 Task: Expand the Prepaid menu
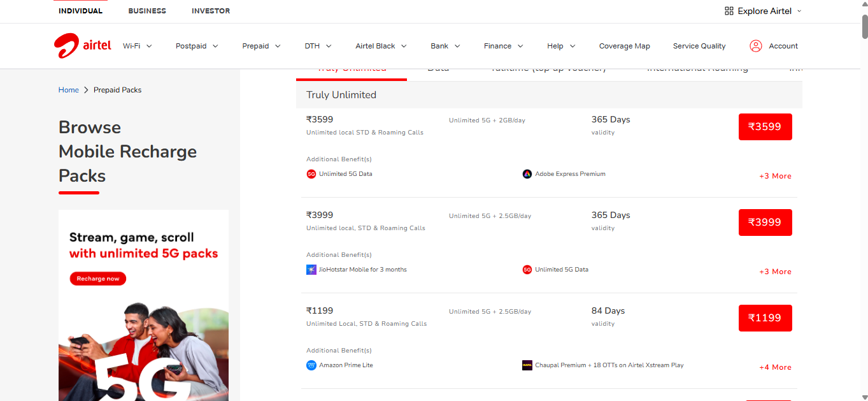(261, 46)
